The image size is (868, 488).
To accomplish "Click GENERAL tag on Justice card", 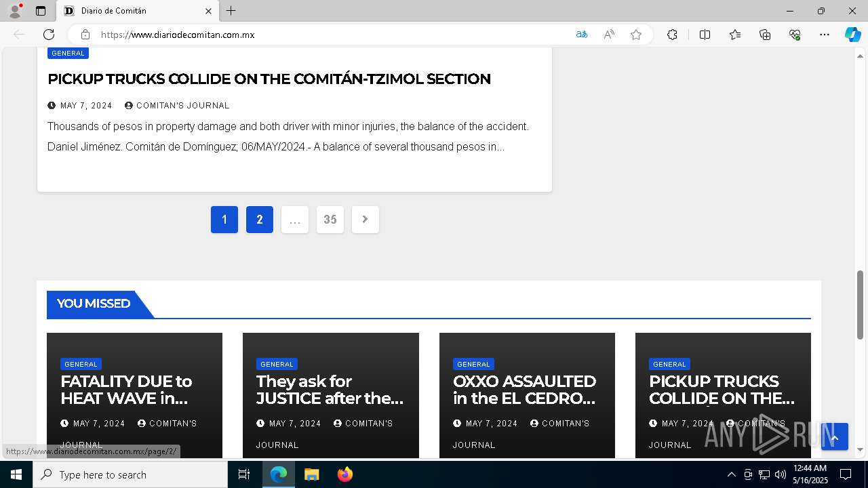I will (x=277, y=364).
